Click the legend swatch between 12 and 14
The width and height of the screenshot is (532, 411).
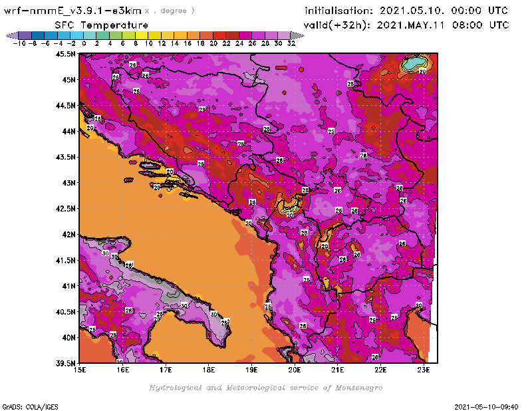click(168, 35)
